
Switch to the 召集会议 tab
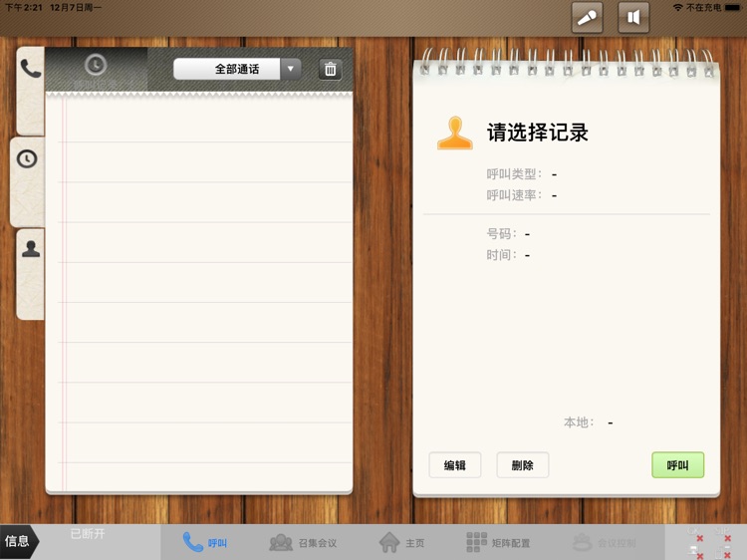coord(303,543)
